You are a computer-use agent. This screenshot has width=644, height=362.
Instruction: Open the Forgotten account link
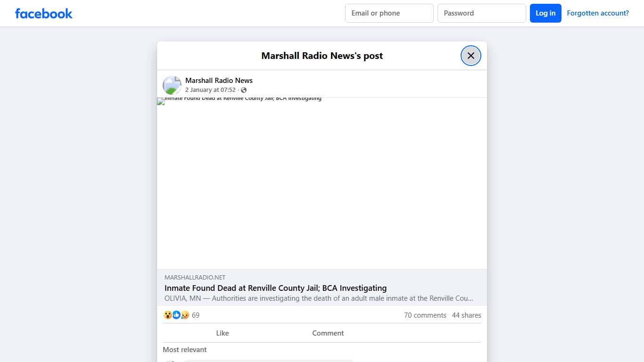coord(598,13)
